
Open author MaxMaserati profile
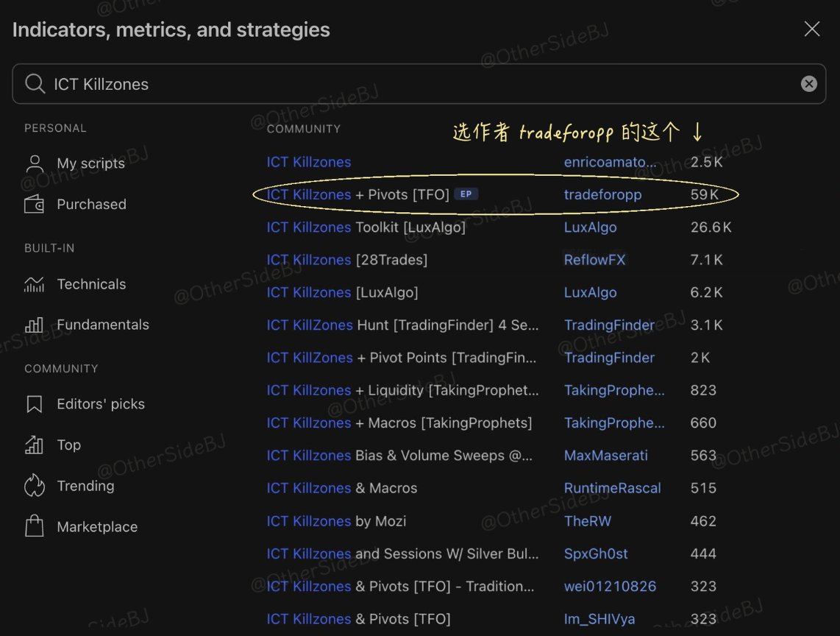[x=606, y=456]
